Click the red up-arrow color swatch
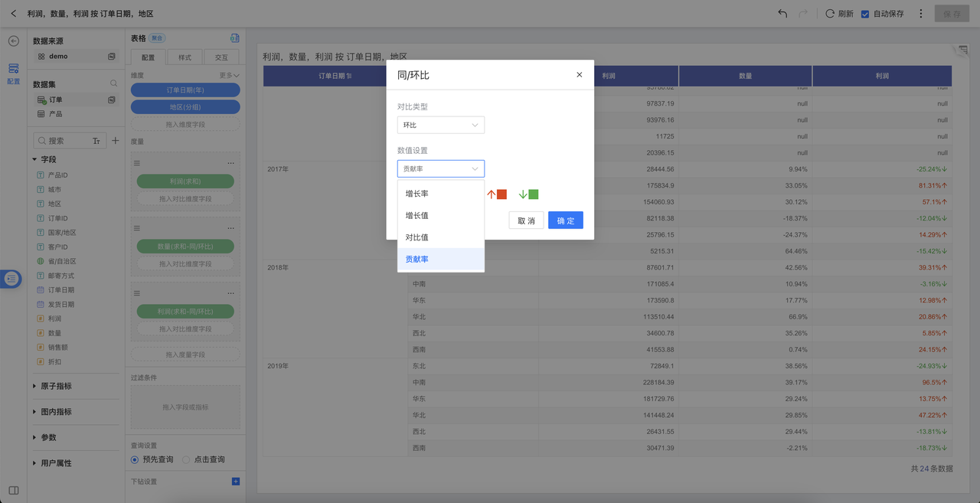The width and height of the screenshot is (980, 503). tap(501, 194)
